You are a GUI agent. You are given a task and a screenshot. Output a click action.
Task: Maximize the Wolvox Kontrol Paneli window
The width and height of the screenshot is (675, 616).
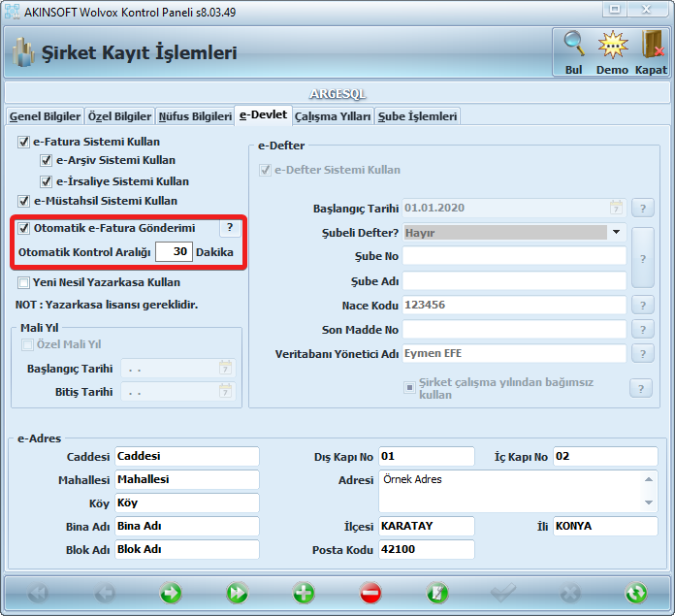pos(615,9)
